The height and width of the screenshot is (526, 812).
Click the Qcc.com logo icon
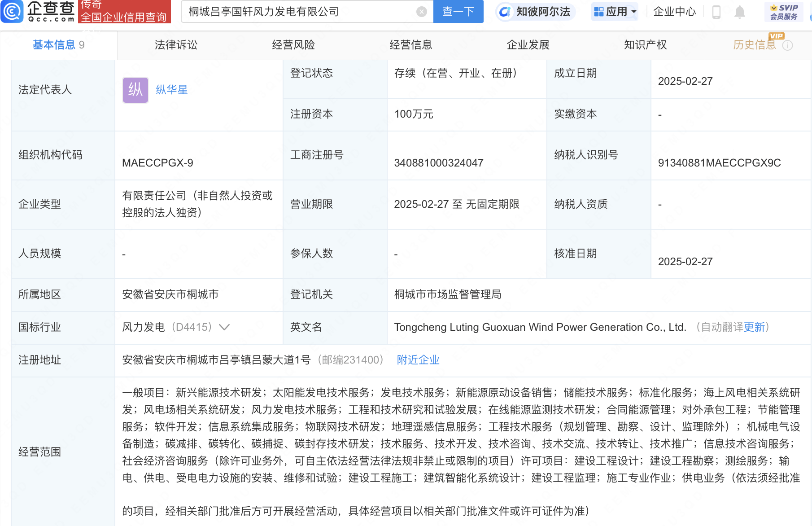click(12, 11)
